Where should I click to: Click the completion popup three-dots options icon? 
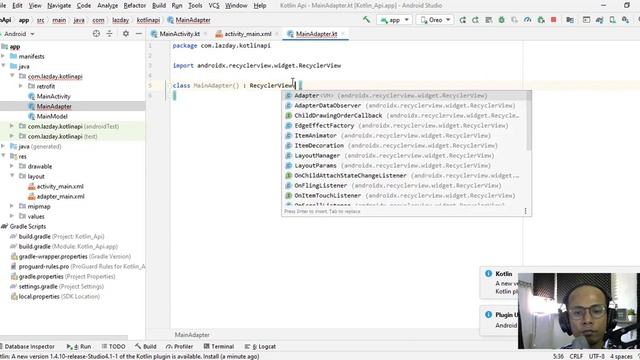tap(525, 211)
